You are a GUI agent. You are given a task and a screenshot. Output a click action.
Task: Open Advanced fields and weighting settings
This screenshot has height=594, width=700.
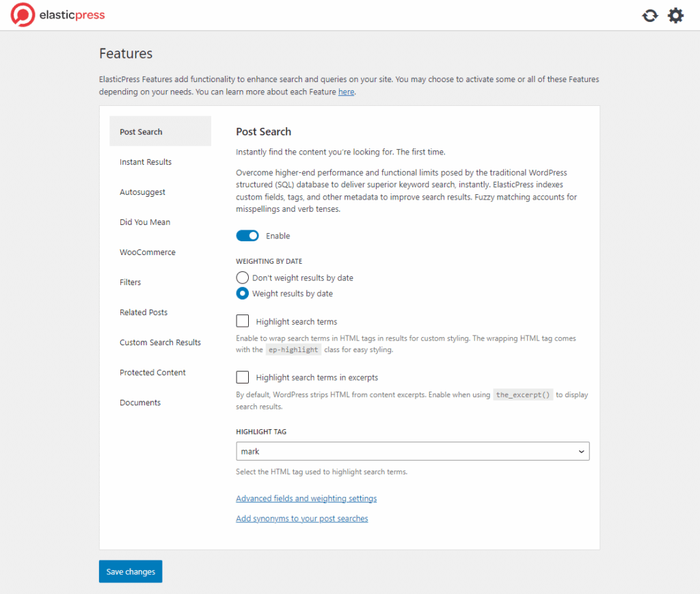coord(306,498)
